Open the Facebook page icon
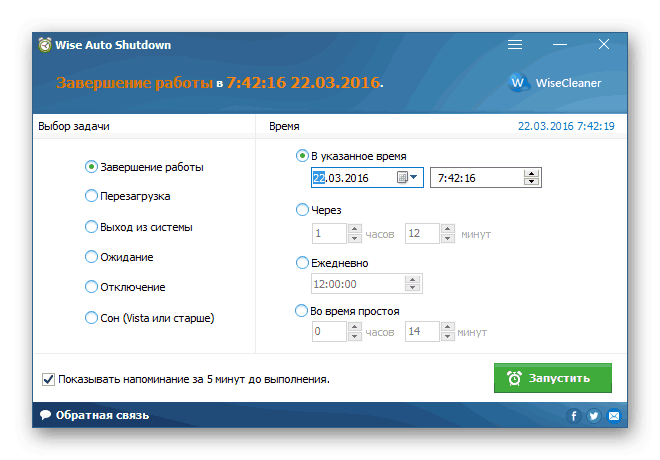This screenshot has width=660, height=460. click(574, 415)
